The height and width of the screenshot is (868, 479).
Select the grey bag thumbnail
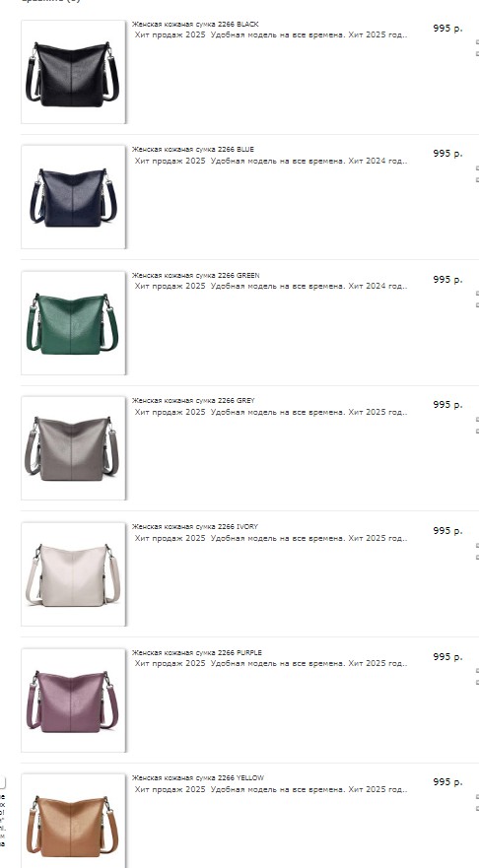[73, 448]
